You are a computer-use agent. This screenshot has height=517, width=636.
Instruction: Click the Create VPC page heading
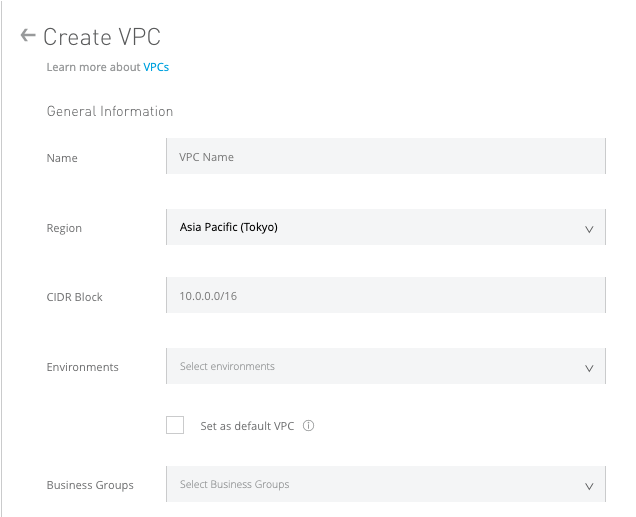point(102,37)
